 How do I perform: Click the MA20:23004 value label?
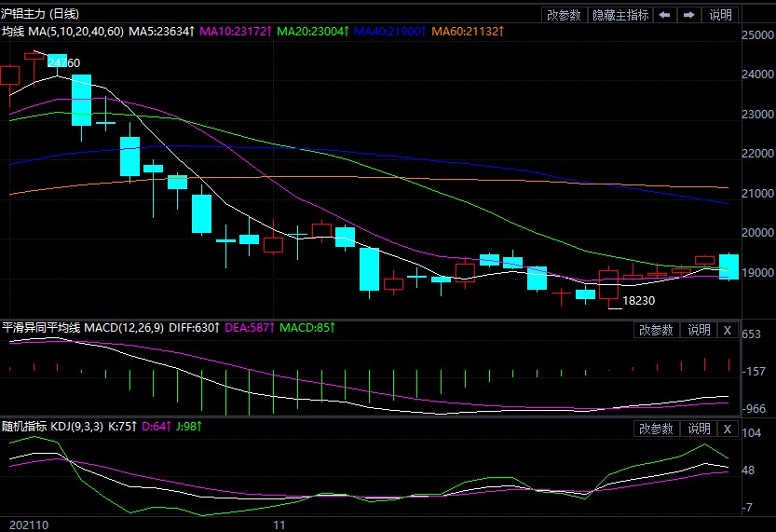(313, 32)
